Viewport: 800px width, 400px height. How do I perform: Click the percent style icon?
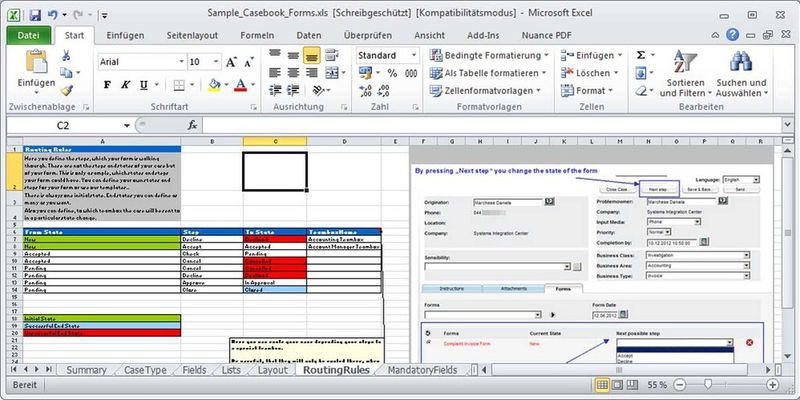point(392,73)
